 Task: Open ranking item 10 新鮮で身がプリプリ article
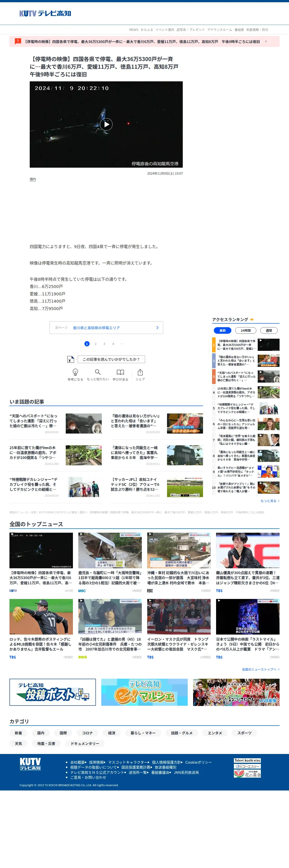[246, 488]
